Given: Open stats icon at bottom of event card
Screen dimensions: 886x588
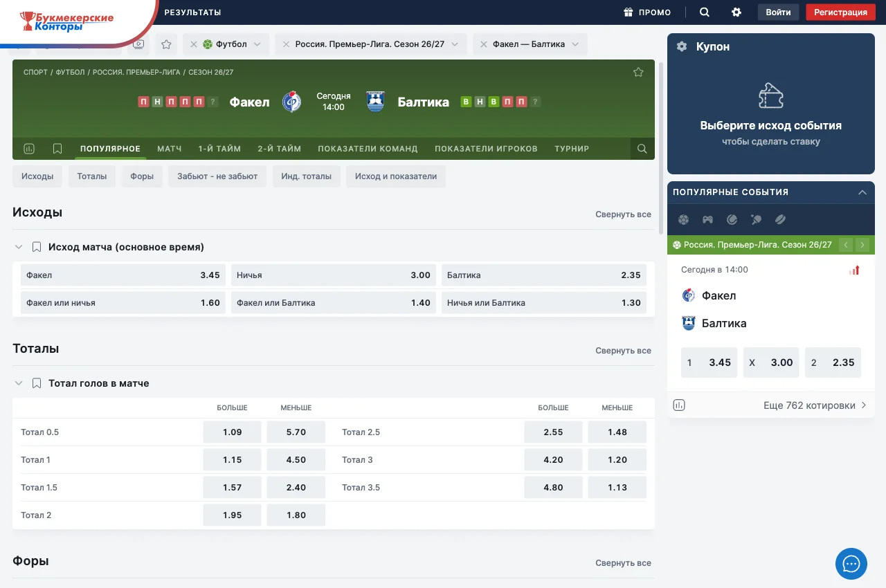Looking at the screenshot, I should tap(679, 405).
